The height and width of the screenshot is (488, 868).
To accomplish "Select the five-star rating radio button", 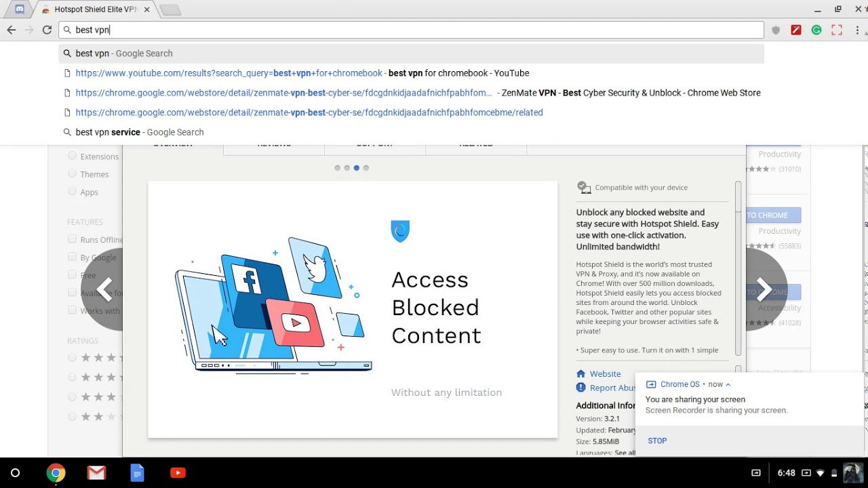I will (x=72, y=357).
